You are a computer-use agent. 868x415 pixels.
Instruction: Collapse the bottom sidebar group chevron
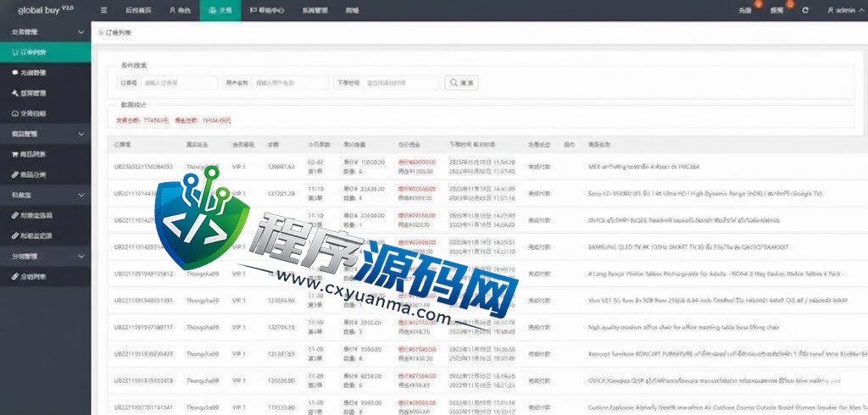(81, 256)
